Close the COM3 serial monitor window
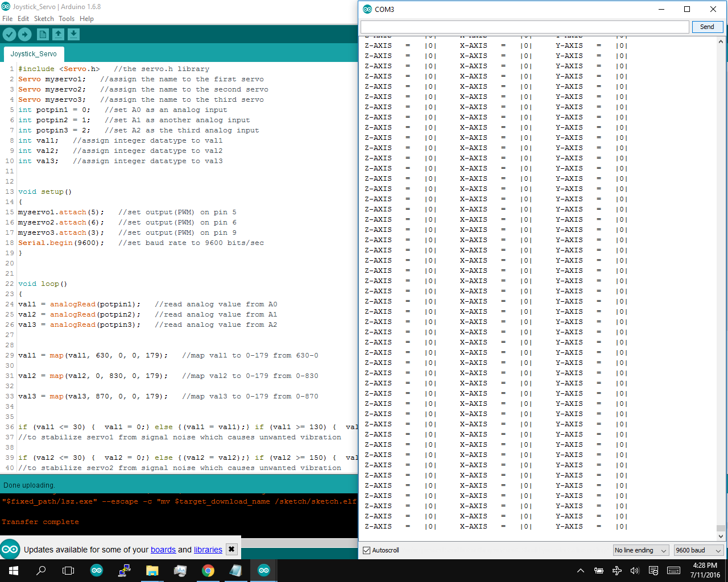Image resolution: width=728 pixels, height=582 pixels. (713, 9)
